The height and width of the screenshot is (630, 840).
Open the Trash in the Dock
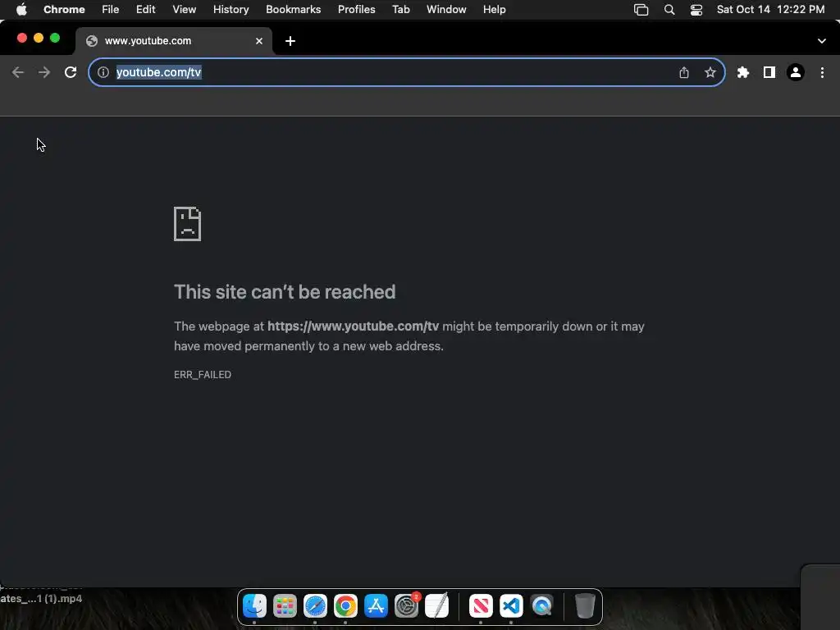coord(585,606)
